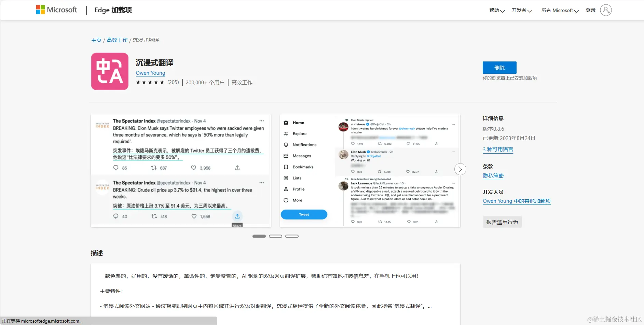
Task: Expand the 开发者 menu
Action: tap(522, 11)
